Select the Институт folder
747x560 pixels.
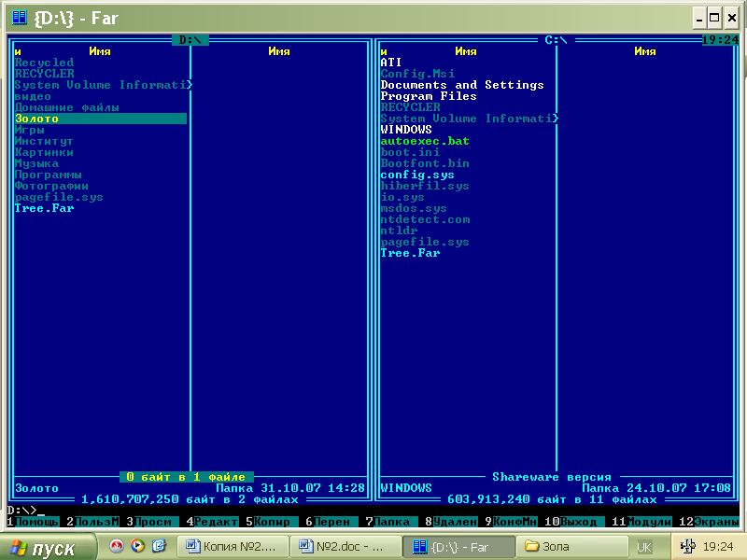pyautogui.click(x=44, y=141)
